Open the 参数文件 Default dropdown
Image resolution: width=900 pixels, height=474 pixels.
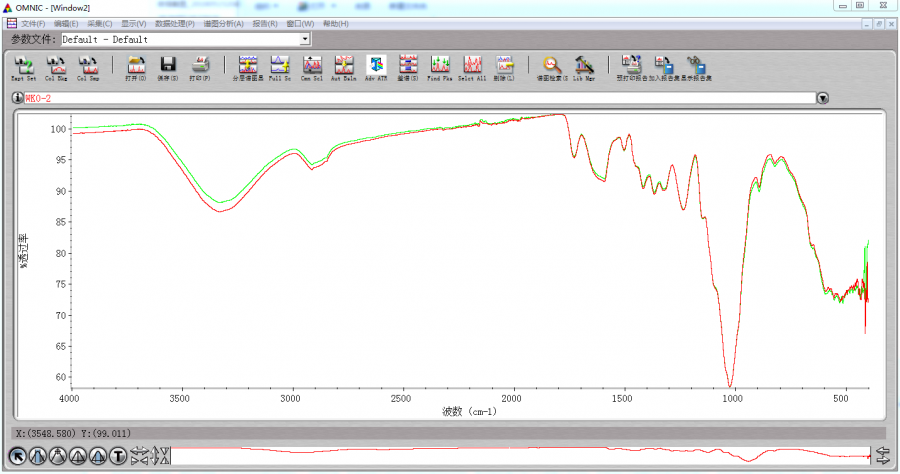pos(305,40)
